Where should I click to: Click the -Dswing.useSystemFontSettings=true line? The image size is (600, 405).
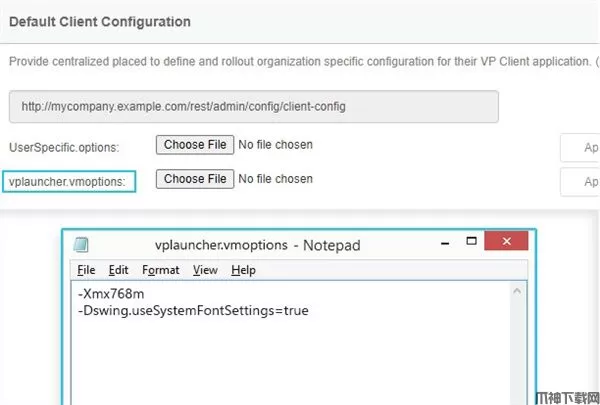pyautogui.click(x=193, y=311)
